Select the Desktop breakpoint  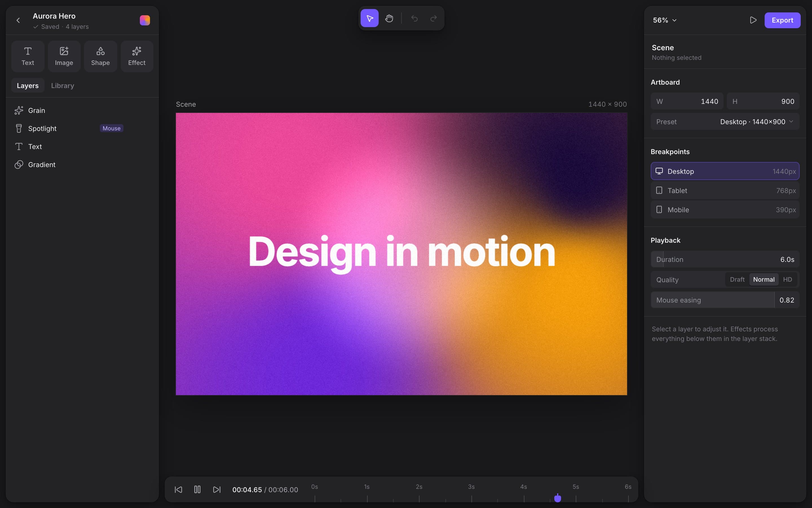[x=725, y=171]
